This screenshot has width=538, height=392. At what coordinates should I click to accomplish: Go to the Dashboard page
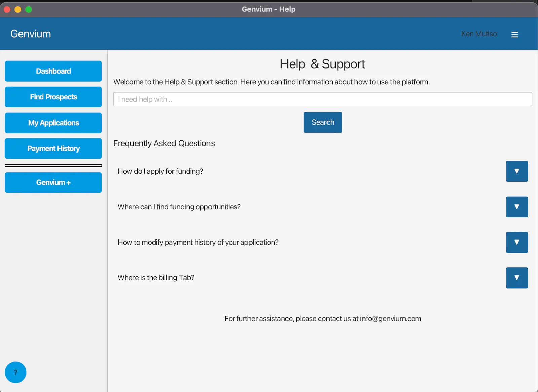click(53, 71)
